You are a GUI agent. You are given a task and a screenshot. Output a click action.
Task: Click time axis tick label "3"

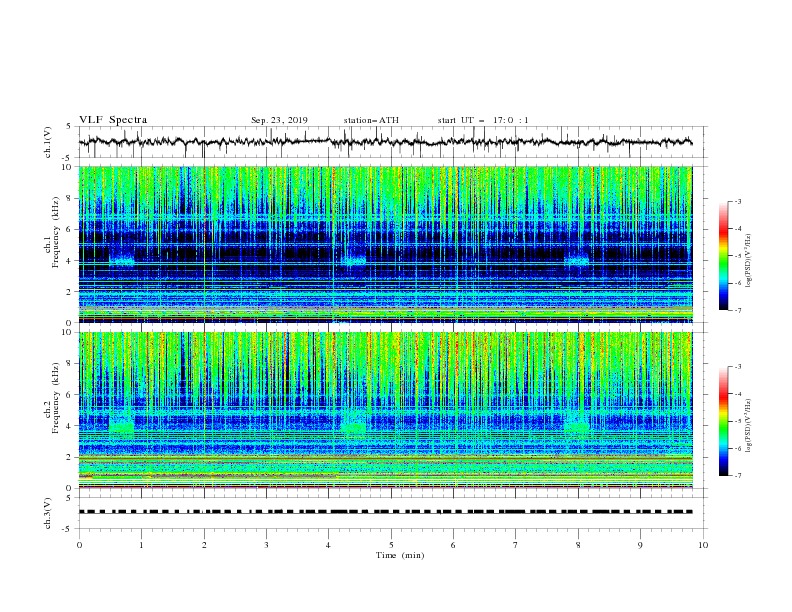pyautogui.click(x=266, y=545)
